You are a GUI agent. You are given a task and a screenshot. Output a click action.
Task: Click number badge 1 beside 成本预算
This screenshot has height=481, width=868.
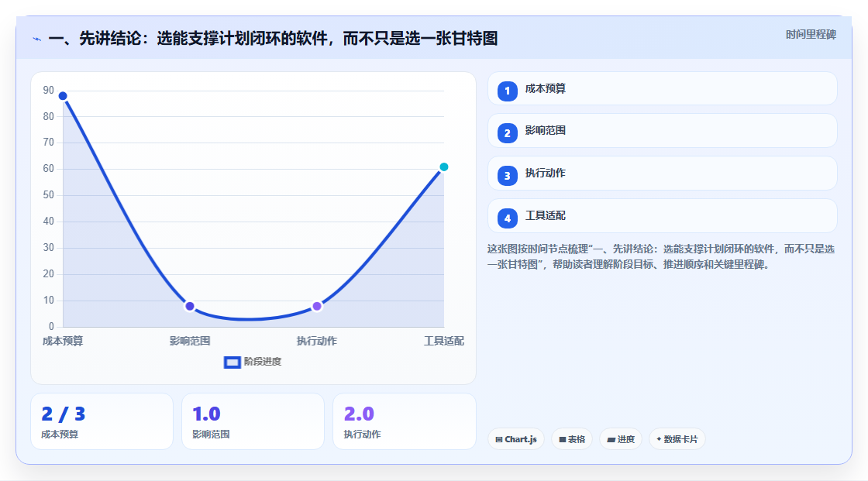507,91
